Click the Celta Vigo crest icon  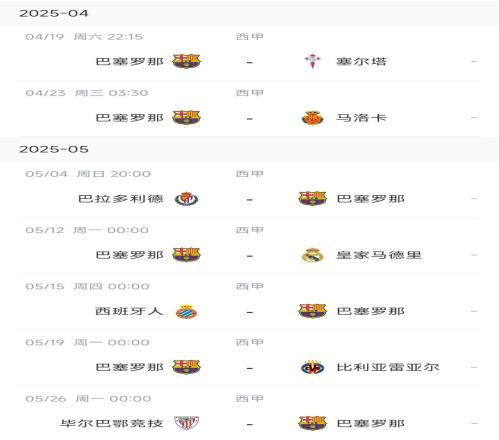tap(312, 61)
